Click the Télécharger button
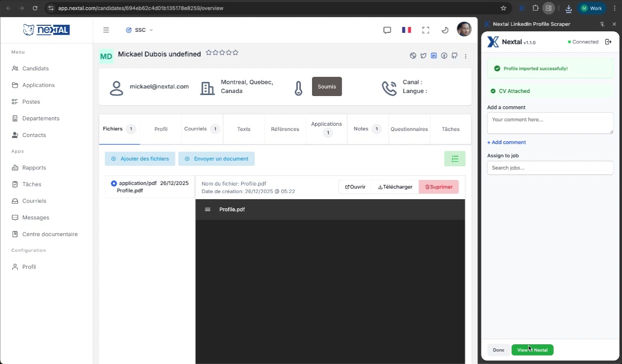 coord(395,187)
